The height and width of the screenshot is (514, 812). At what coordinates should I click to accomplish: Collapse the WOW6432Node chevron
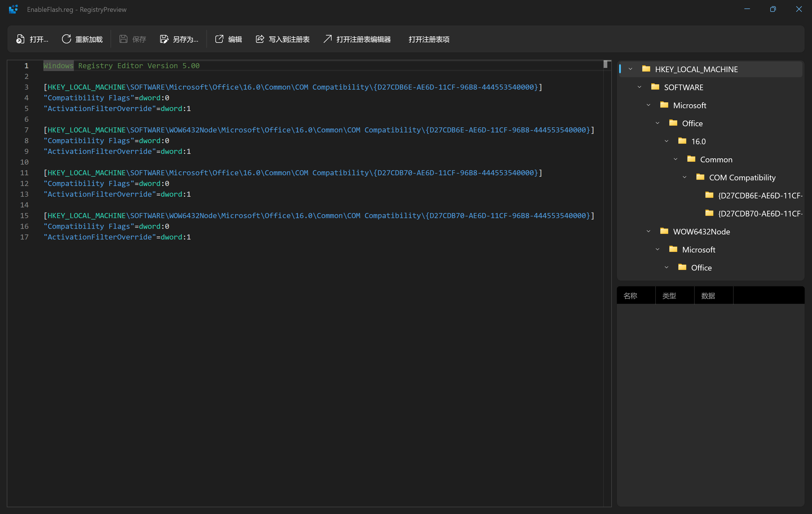[648, 231]
